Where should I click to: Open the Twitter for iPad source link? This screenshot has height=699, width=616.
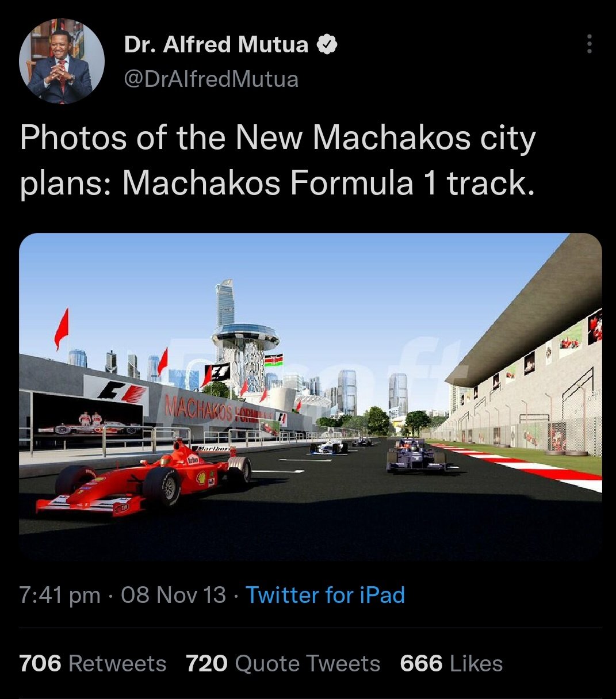point(326,595)
